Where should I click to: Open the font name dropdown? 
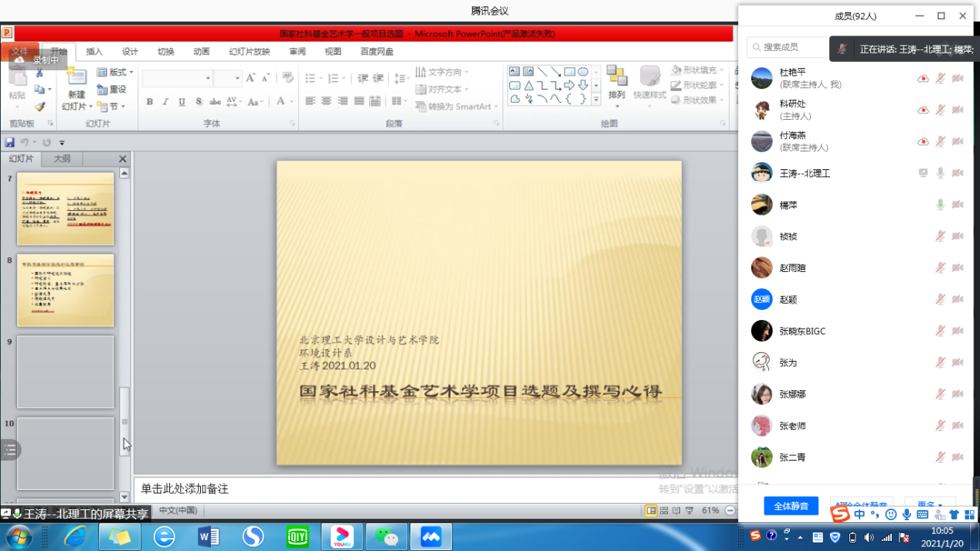(208, 78)
